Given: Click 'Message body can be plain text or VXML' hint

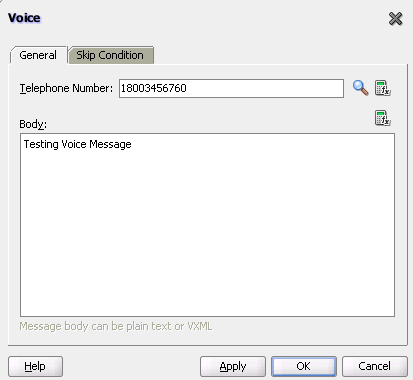Looking at the screenshot, I should (116, 326).
